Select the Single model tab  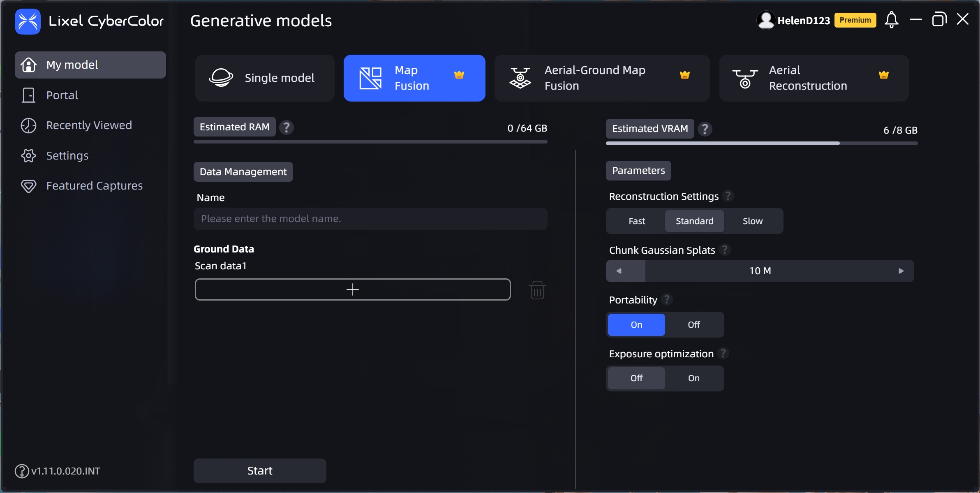click(265, 78)
